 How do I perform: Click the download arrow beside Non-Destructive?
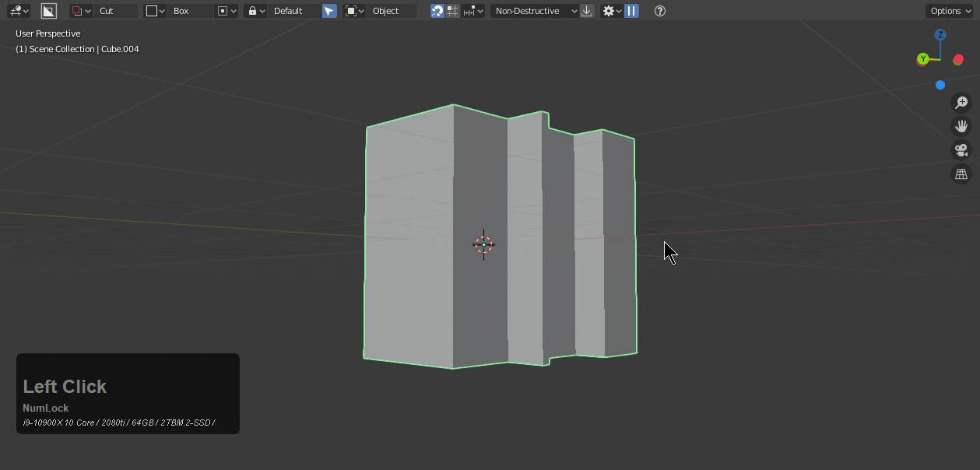(x=587, y=11)
